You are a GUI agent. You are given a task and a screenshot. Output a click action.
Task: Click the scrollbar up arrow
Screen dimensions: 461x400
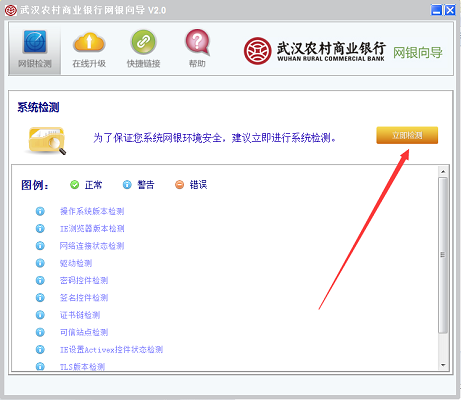443,172
